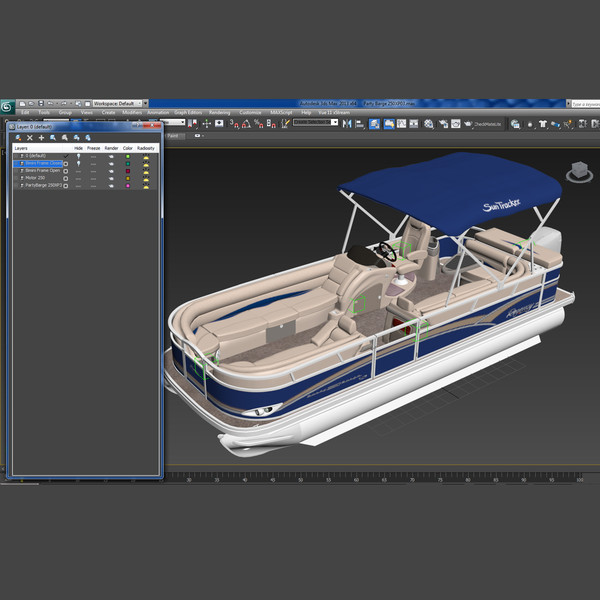Screen dimensions: 600x600
Task: Open the Modifiers menu
Action: [x=132, y=112]
